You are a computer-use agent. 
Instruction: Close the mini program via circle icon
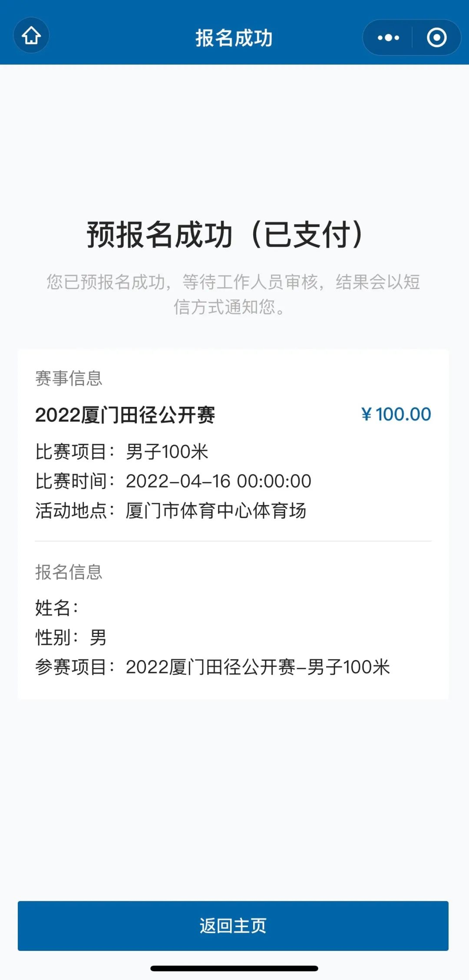point(436,38)
